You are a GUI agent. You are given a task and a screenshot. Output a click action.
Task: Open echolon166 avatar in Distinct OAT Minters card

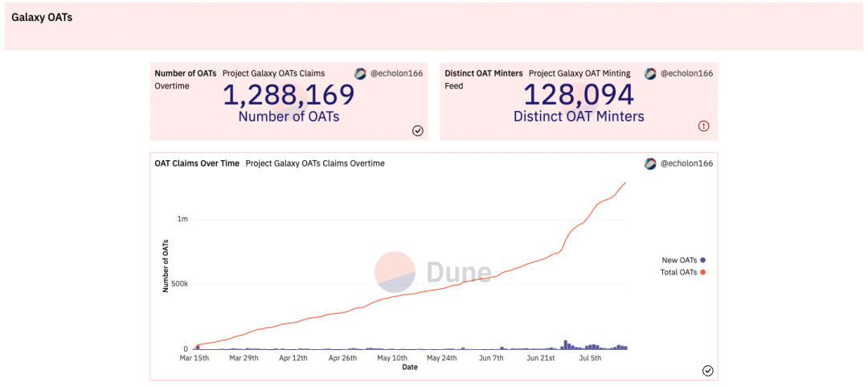650,73
